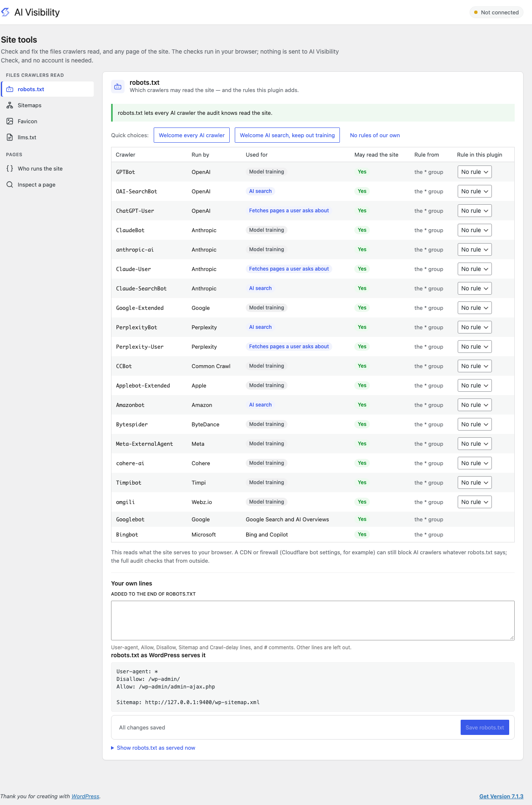Open rule dropdown for Claude-User
532x805 pixels.
475,269
